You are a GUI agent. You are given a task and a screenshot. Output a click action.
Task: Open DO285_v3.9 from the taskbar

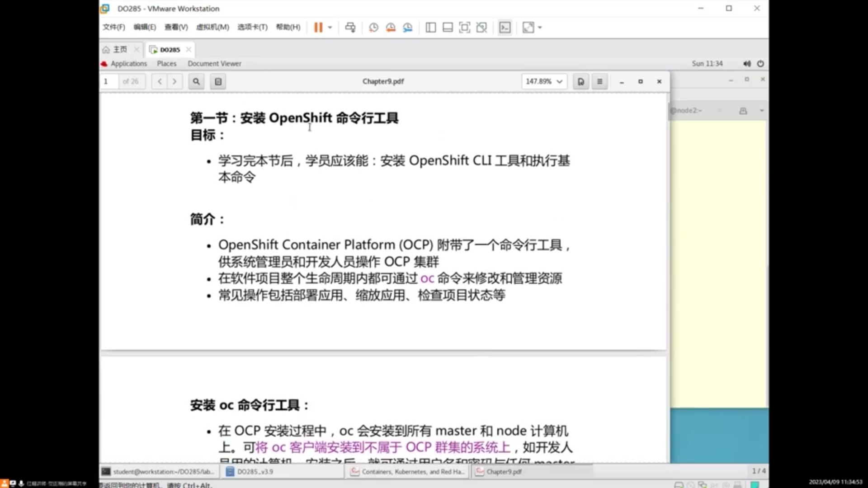coord(283,472)
